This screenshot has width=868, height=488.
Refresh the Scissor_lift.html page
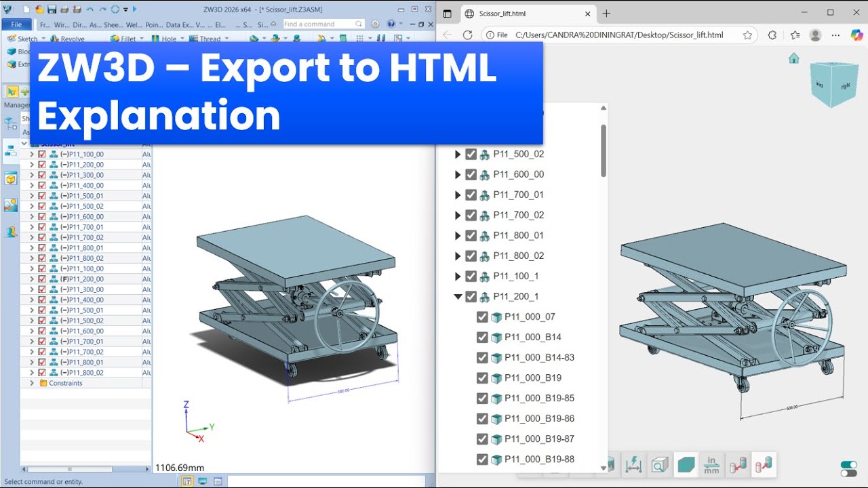tap(467, 35)
